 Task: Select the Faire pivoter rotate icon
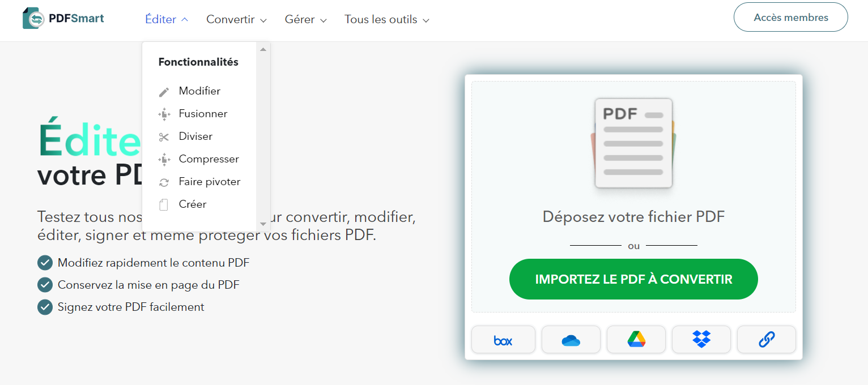click(165, 181)
